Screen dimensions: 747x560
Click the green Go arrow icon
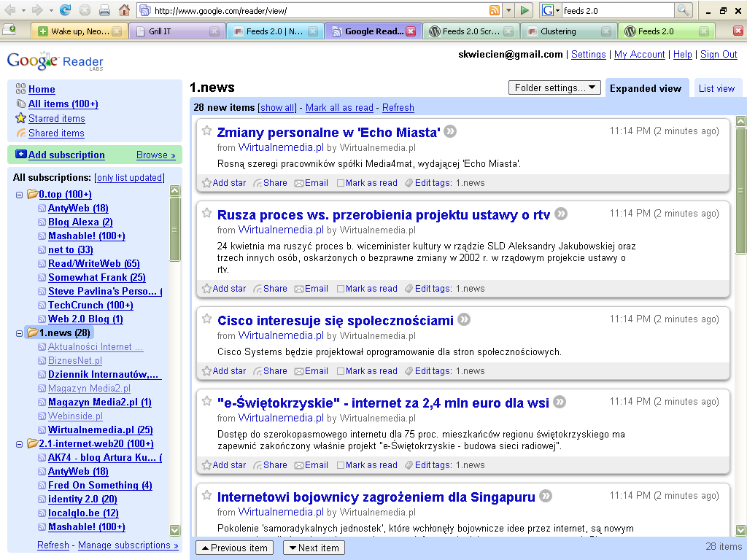coord(525,10)
